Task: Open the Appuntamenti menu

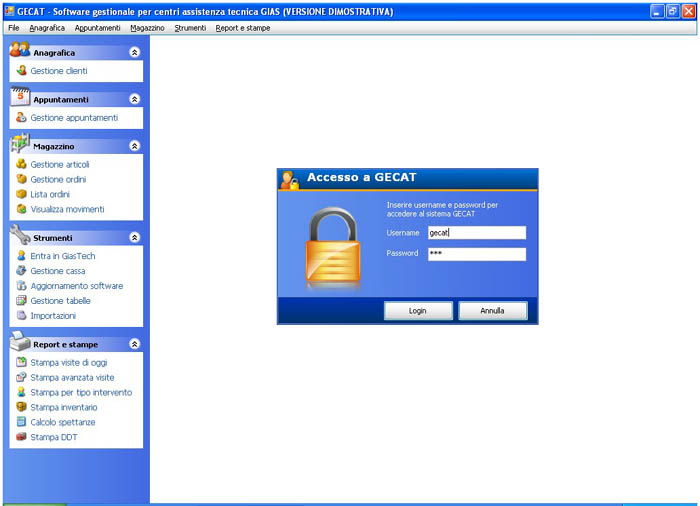Action: point(97,28)
